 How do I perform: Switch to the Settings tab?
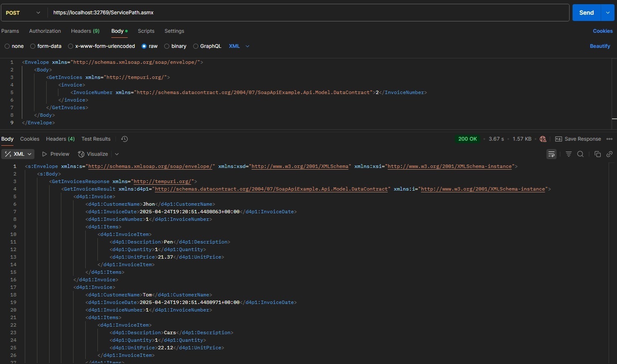coord(174,31)
